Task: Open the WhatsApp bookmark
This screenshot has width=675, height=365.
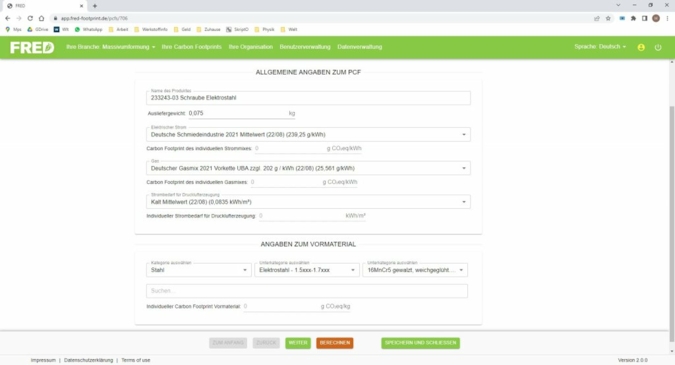Action: click(89, 29)
